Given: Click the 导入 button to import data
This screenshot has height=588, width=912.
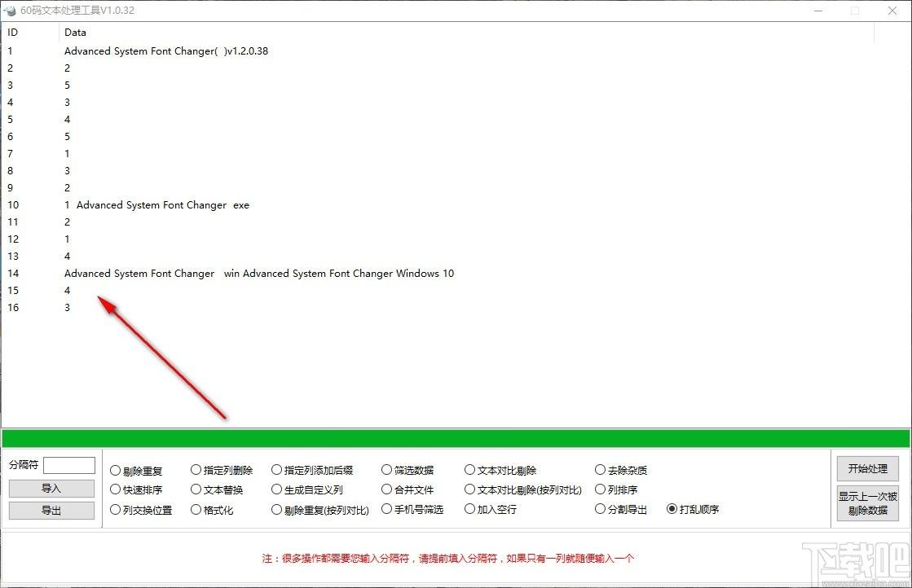Looking at the screenshot, I should [51, 489].
